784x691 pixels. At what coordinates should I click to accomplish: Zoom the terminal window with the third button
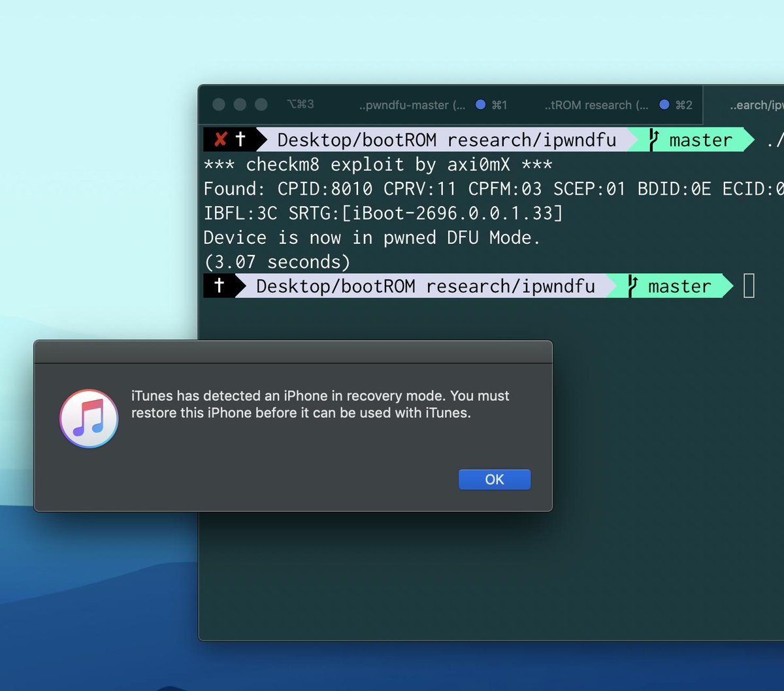261,105
